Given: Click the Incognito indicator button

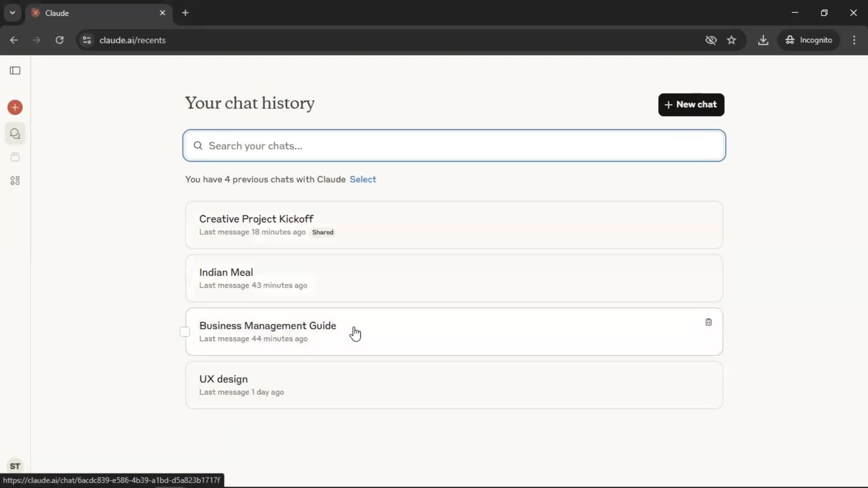Looking at the screenshot, I should [x=808, y=40].
